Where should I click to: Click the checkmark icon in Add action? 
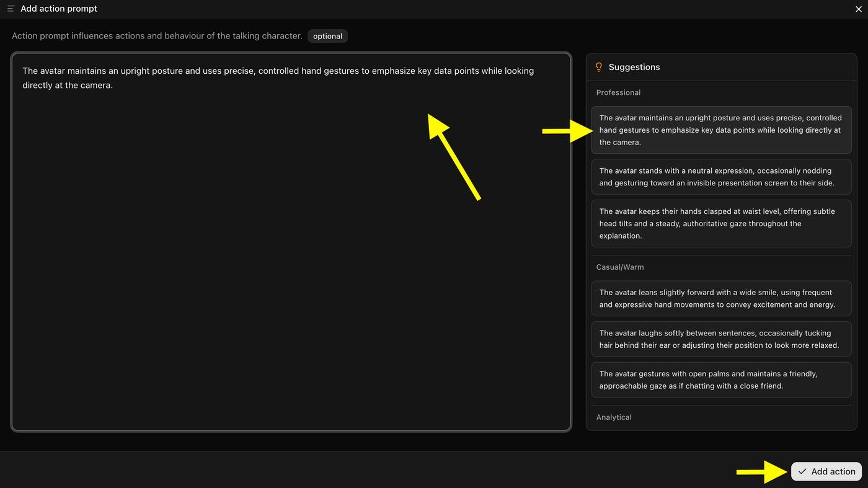tap(802, 471)
